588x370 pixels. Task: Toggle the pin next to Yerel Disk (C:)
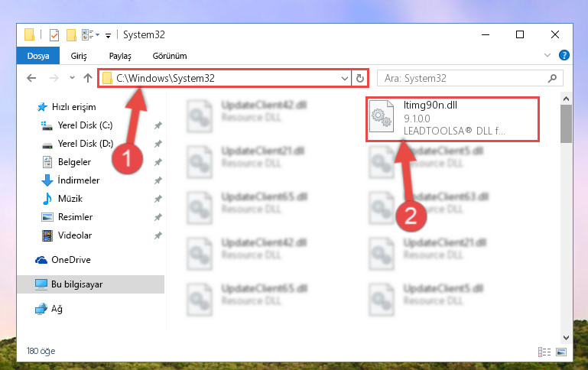[x=158, y=125]
